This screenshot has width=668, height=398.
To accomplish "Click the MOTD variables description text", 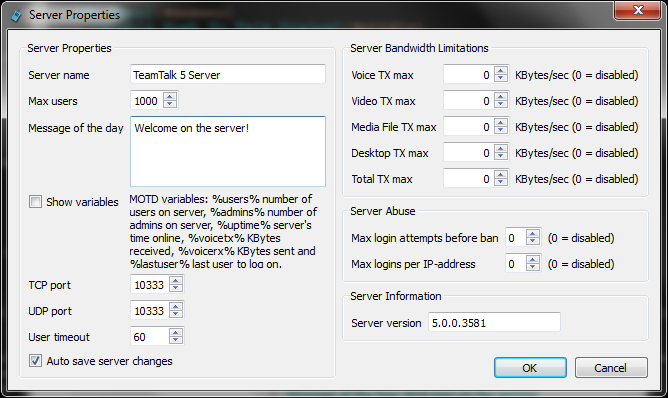I will (x=223, y=231).
